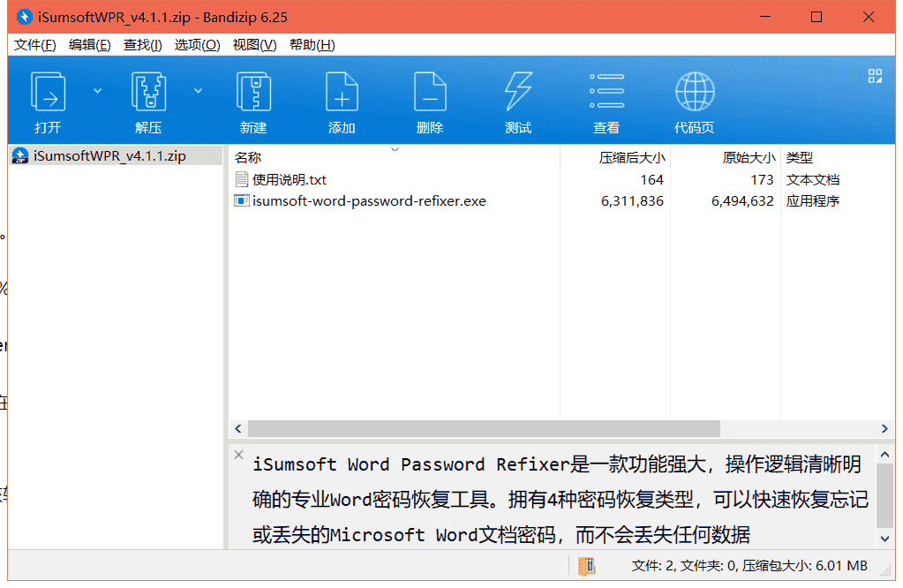Open the 视图(V) menu
Screen dimensions: 903x588
coord(254,45)
